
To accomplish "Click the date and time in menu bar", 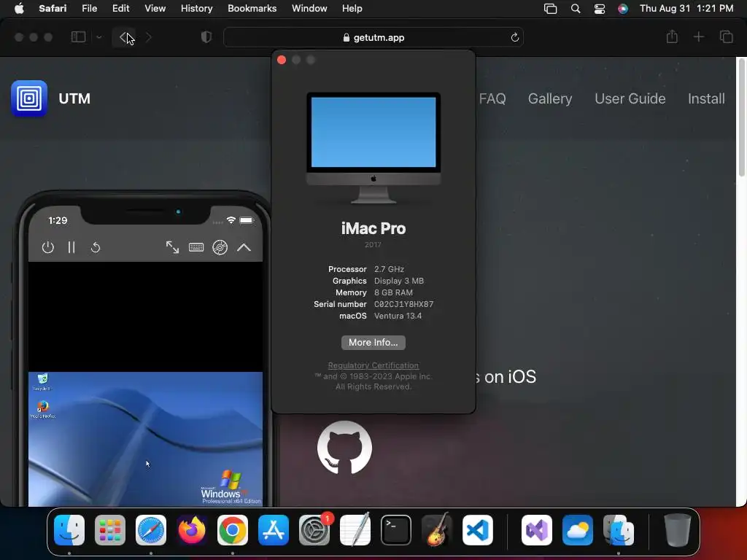I will click(686, 8).
